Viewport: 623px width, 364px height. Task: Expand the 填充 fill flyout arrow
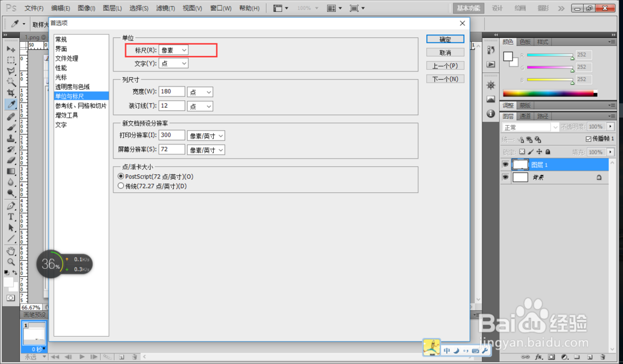[611, 152]
